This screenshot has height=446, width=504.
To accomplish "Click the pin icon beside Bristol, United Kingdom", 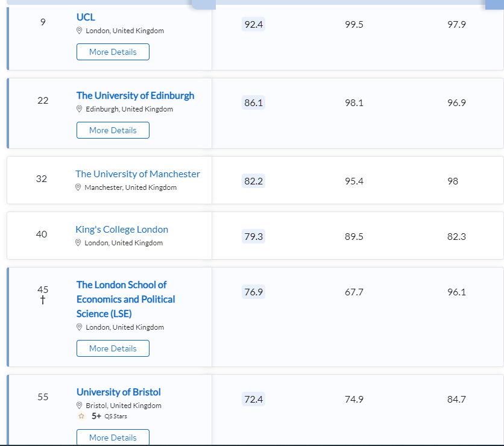I will click(79, 406).
